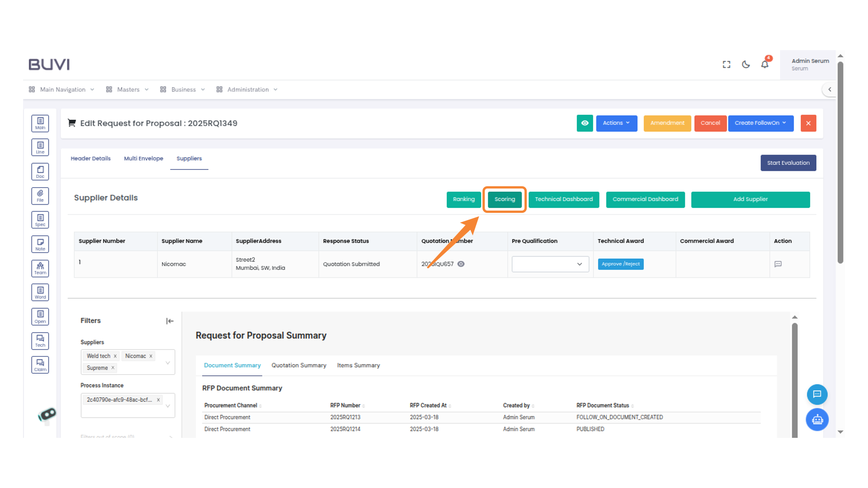
Task: Switch to the Quotation Summary tab
Action: coord(298,366)
